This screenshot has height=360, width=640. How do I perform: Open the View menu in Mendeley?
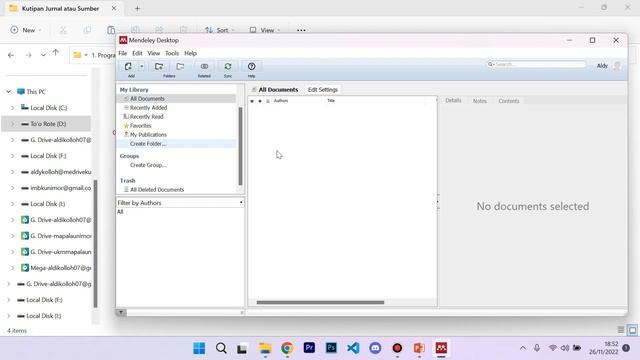point(153,53)
